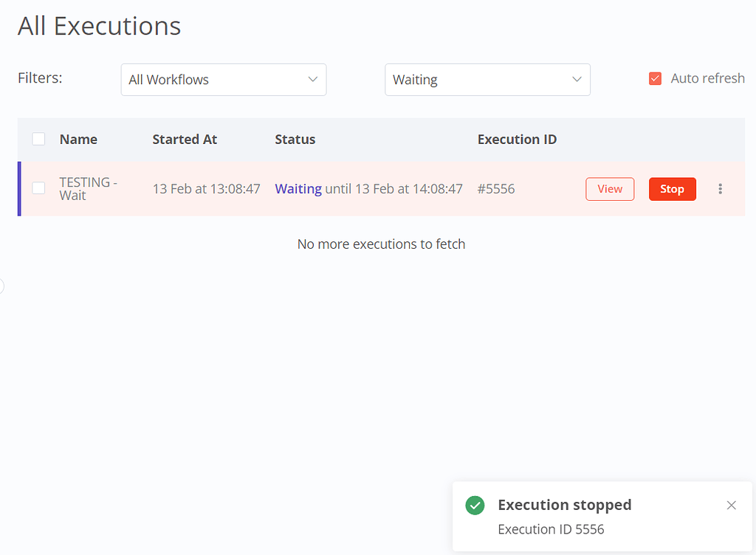Click the Waiting status link in the row

coord(298,188)
